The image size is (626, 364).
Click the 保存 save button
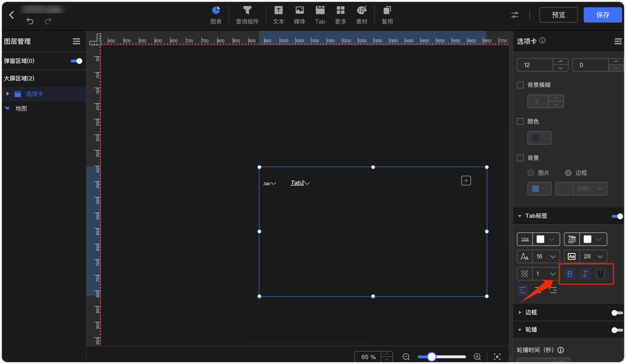coord(603,15)
